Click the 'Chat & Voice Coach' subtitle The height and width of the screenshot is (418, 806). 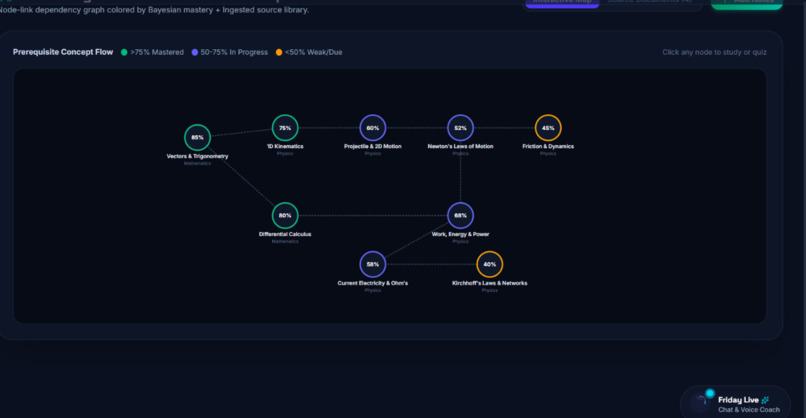pos(748,410)
